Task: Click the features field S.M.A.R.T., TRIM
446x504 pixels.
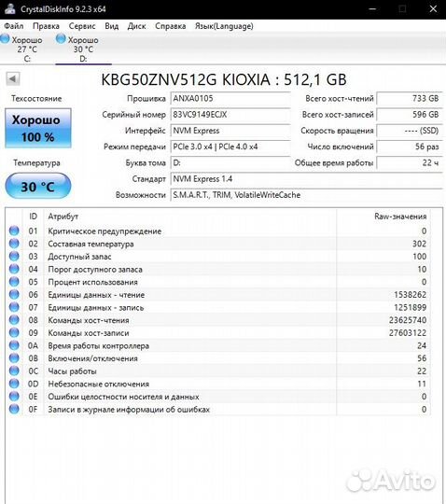Action: [307, 195]
